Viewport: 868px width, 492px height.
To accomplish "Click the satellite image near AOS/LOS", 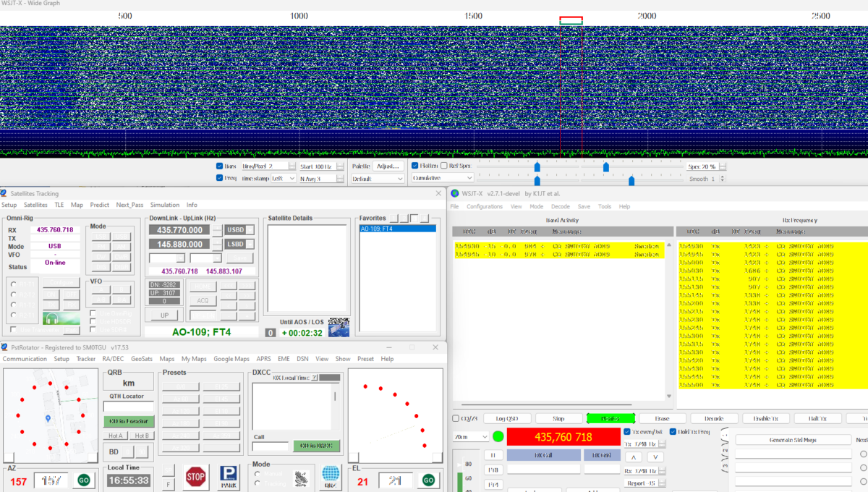I will coord(339,328).
